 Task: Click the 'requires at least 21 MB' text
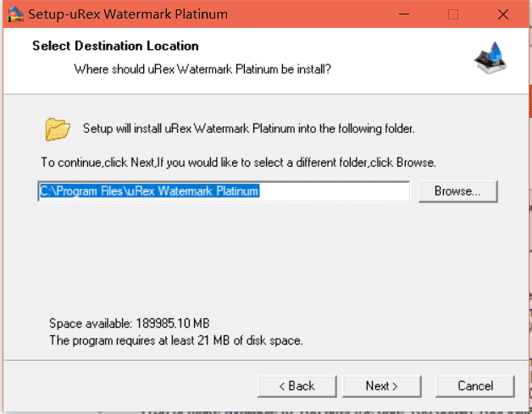tap(175, 340)
